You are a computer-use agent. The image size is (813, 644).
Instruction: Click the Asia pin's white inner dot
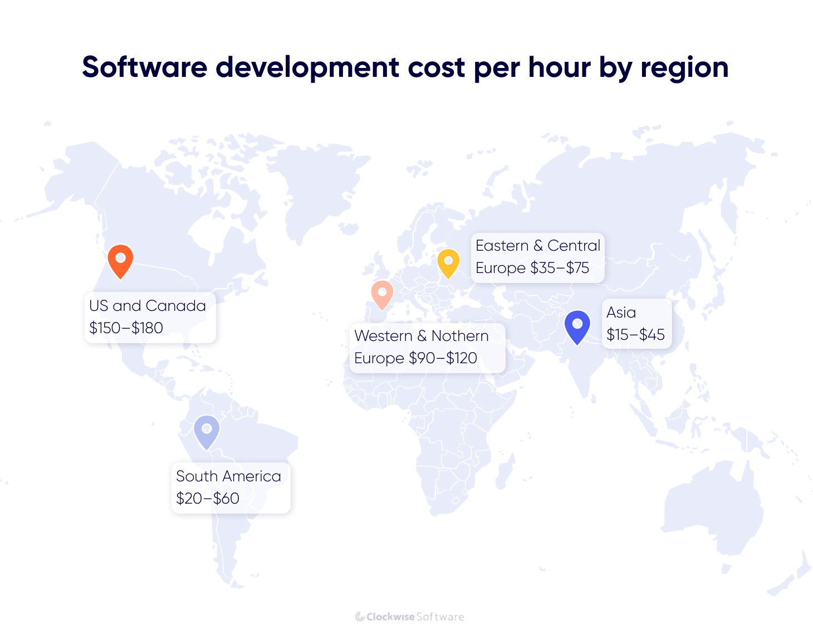click(x=577, y=325)
